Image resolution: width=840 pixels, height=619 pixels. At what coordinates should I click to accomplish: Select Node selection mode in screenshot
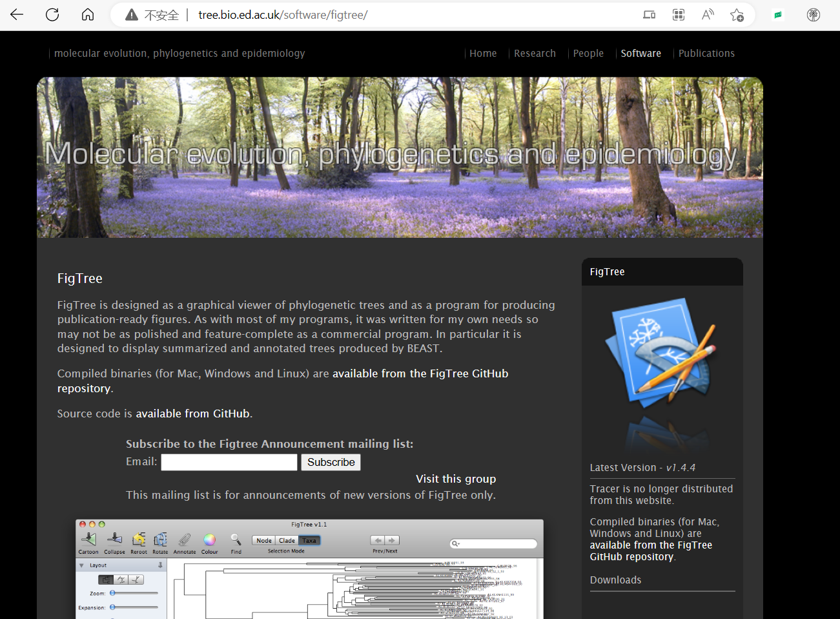264,541
